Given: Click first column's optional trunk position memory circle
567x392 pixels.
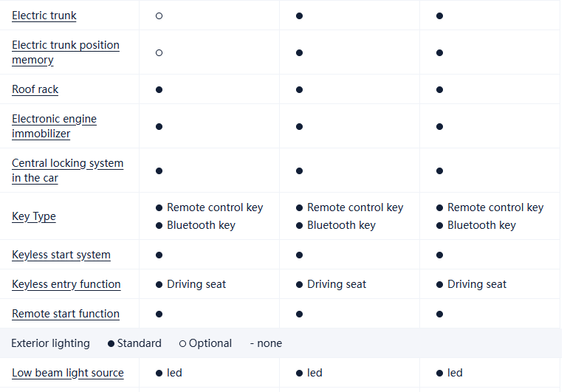Looking at the screenshot, I should click(x=159, y=52).
